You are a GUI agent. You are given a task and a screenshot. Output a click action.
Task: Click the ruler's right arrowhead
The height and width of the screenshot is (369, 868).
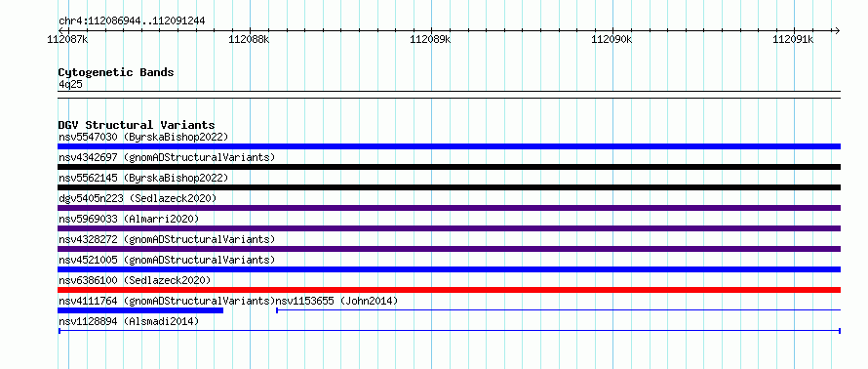(837, 30)
